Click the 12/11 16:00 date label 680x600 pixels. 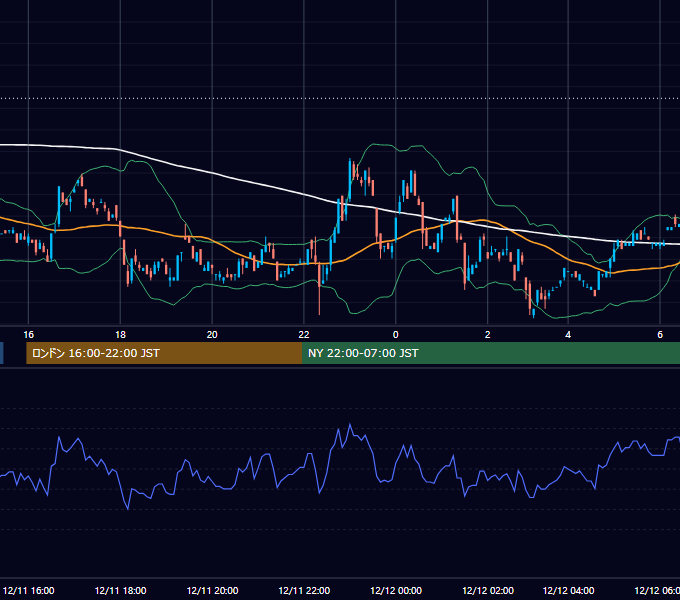pyautogui.click(x=29, y=590)
